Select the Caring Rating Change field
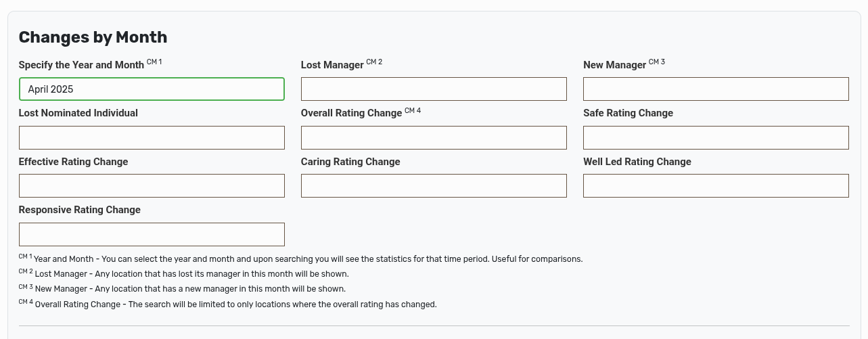Image resolution: width=868 pixels, height=339 pixels. tap(434, 186)
